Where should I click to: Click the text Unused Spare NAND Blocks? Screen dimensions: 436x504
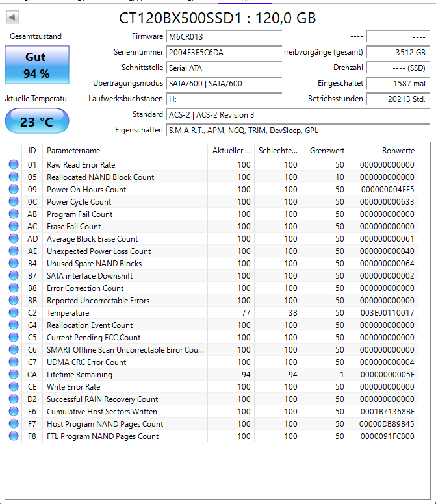coord(94,263)
